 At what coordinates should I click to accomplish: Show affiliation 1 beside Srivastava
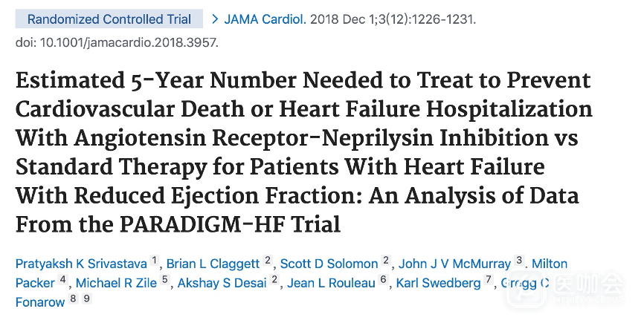tap(155, 261)
